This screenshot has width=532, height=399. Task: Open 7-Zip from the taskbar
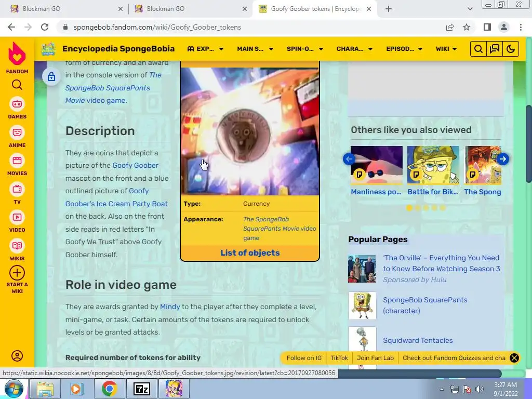point(142,389)
